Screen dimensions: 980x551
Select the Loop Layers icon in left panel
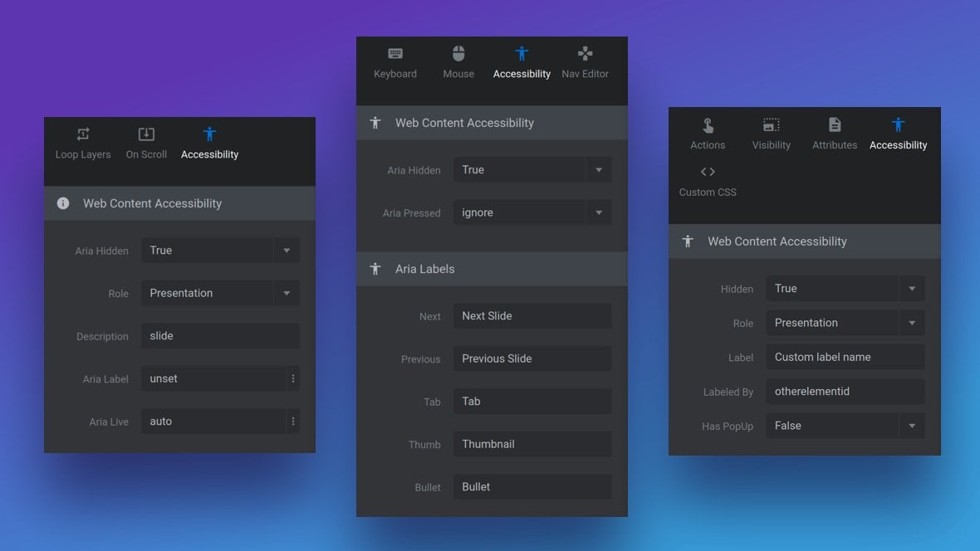(x=82, y=134)
